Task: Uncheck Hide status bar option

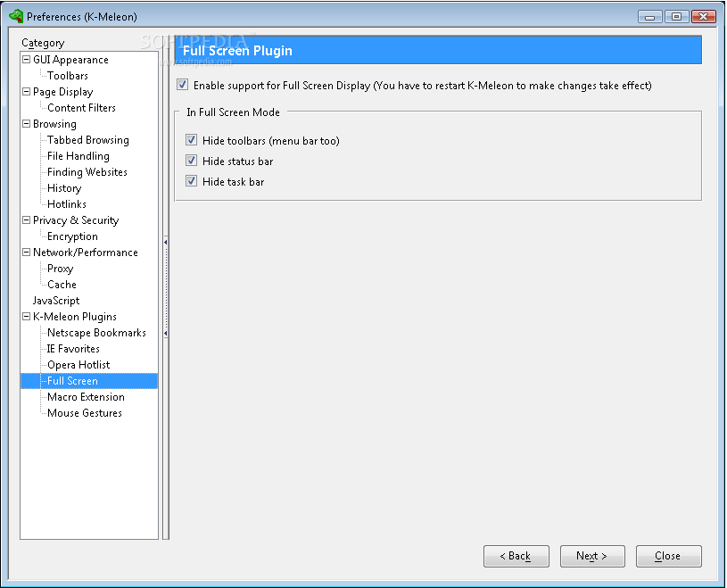Action: (191, 161)
